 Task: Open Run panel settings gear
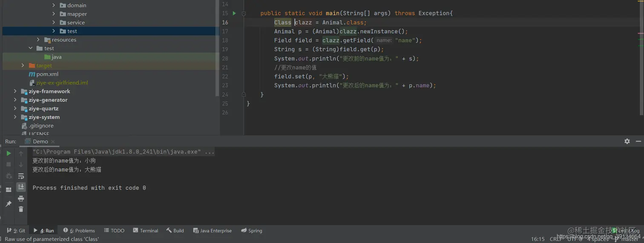(627, 141)
